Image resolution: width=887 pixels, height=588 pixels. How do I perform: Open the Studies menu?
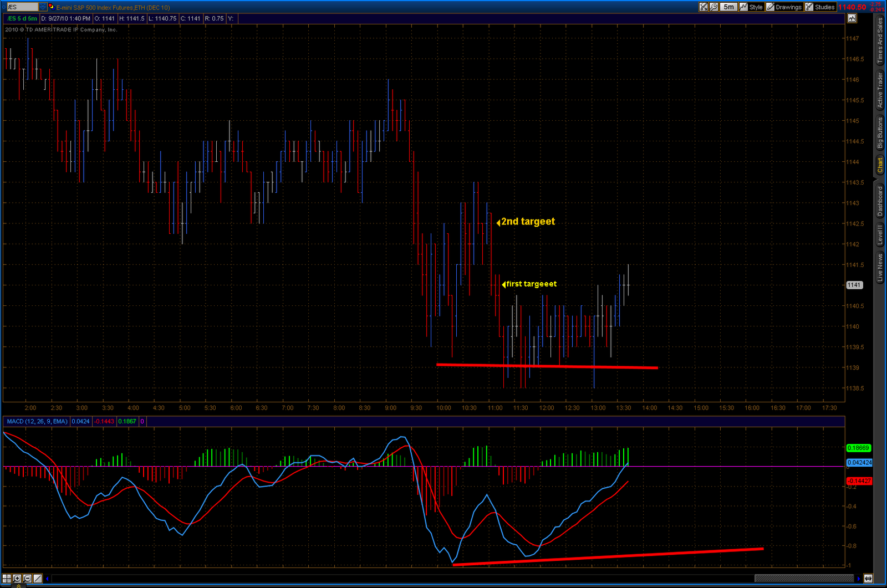coord(820,7)
